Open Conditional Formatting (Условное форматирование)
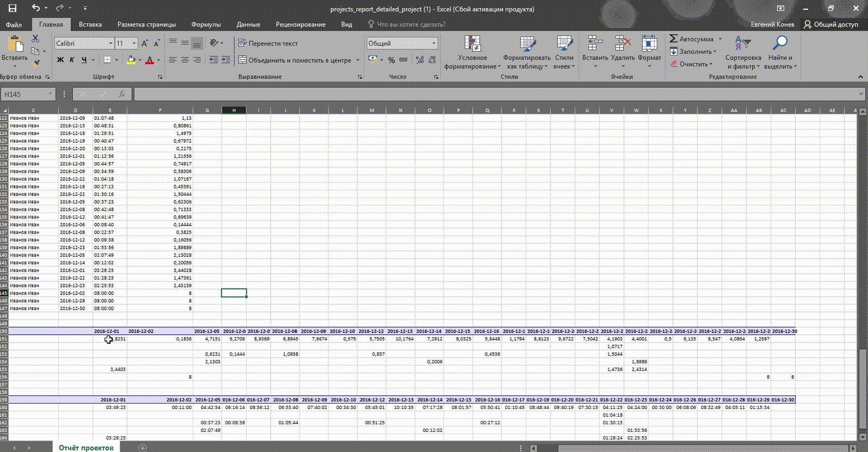868x452 pixels. point(472,53)
